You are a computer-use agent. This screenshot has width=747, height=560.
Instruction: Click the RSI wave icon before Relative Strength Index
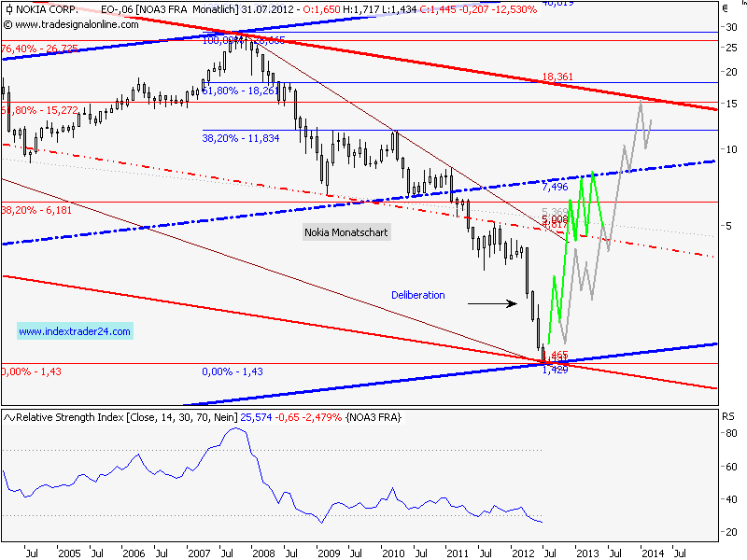click(9, 417)
